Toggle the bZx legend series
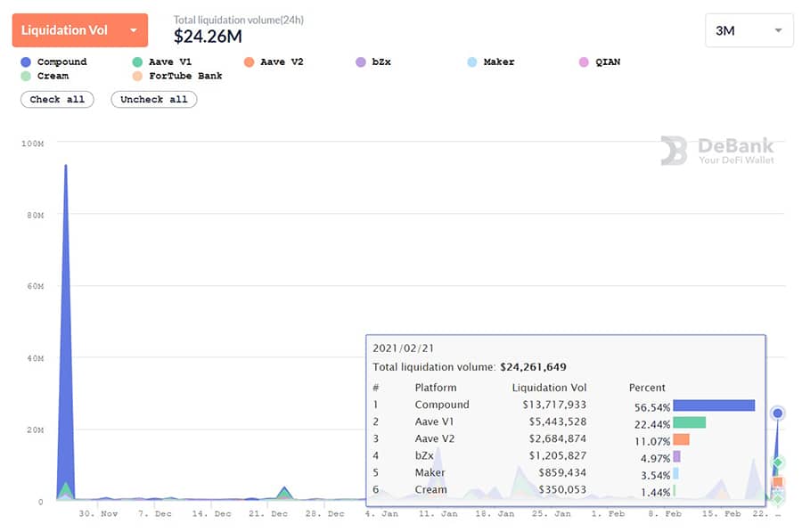 coord(373,61)
